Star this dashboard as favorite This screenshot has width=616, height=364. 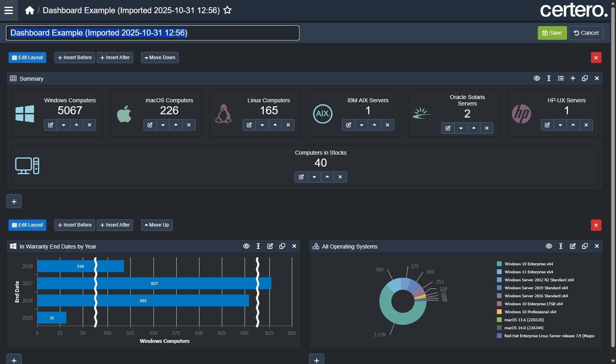(x=227, y=10)
